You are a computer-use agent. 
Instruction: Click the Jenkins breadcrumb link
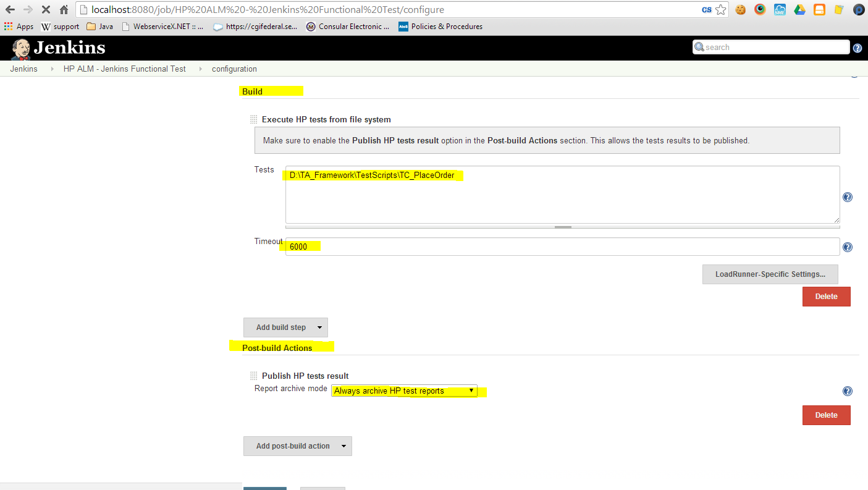point(24,69)
